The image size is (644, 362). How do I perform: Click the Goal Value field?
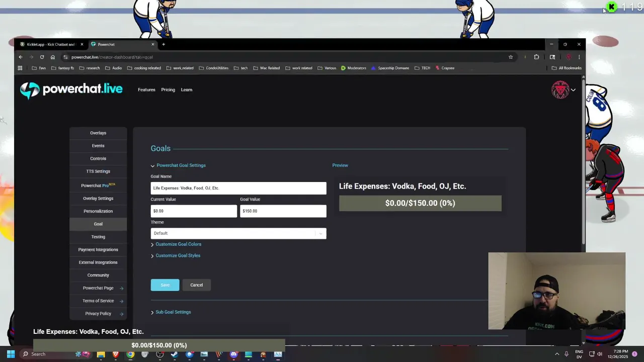(x=283, y=211)
